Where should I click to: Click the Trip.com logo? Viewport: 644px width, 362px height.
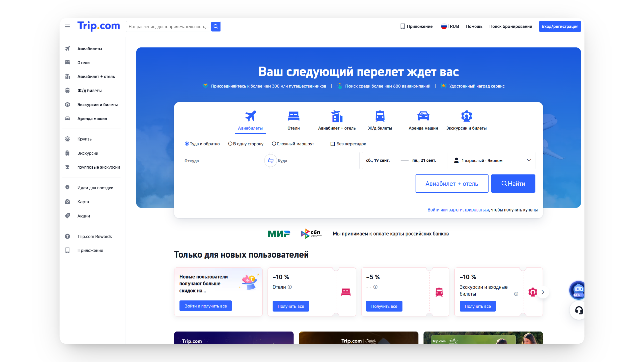tap(99, 26)
